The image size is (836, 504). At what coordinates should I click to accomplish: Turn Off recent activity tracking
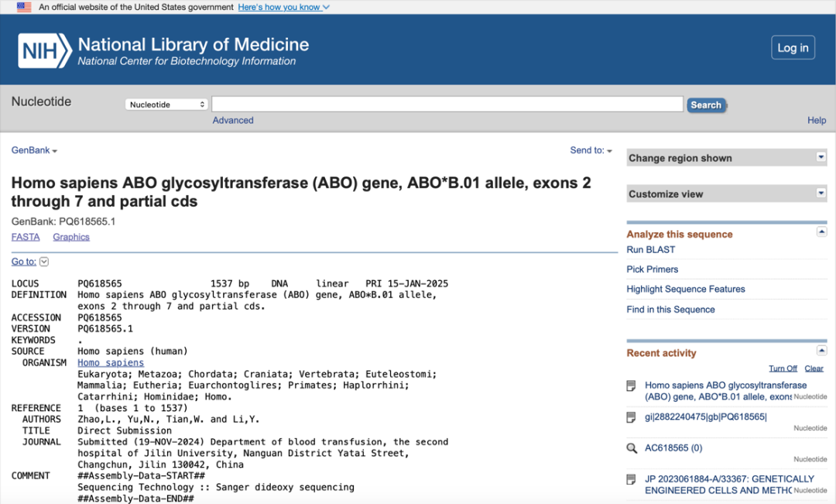click(783, 369)
